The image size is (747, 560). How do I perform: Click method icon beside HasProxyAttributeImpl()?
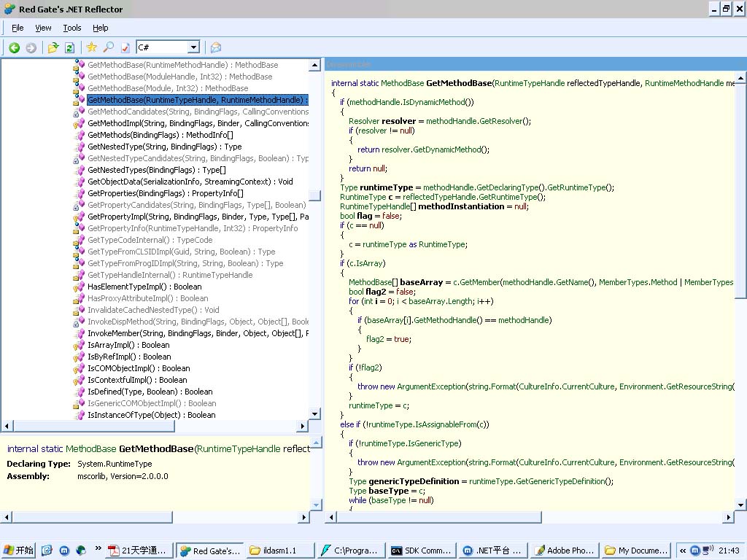pos(79,298)
